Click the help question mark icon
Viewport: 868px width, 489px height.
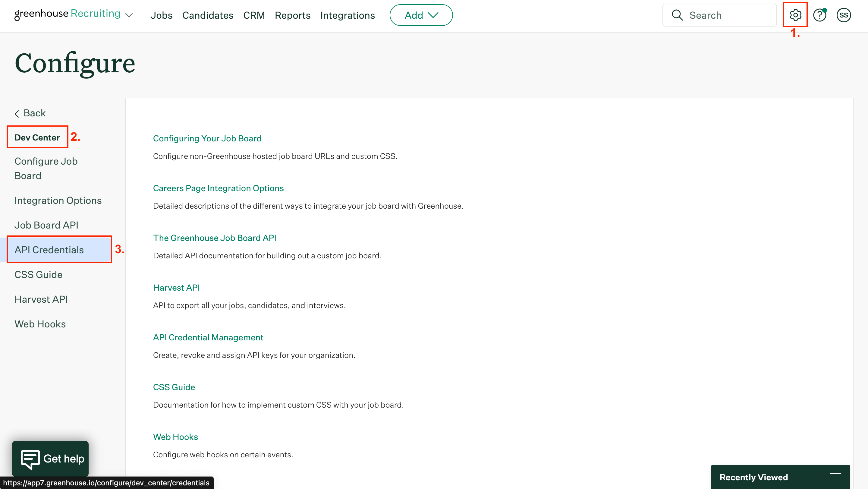tap(819, 15)
